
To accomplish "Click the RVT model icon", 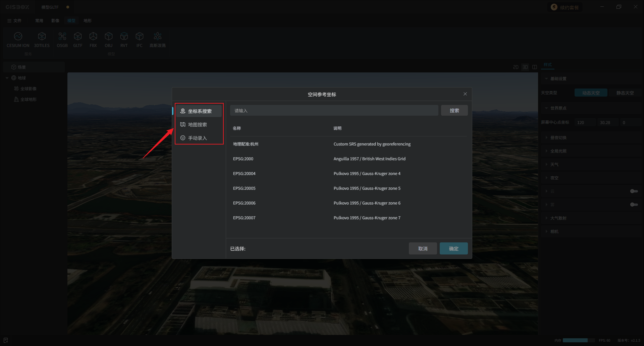I will coord(124,37).
